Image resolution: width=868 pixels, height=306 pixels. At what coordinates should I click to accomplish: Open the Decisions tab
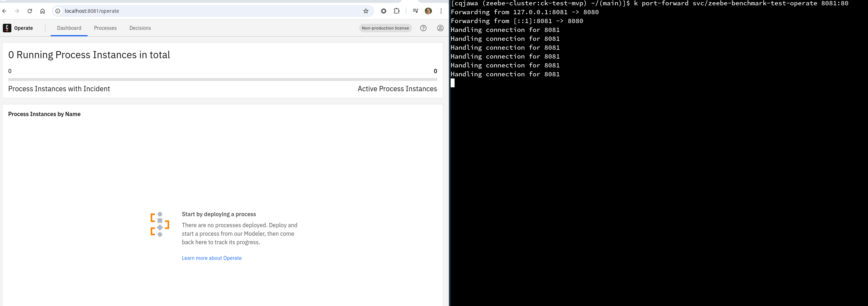pos(140,28)
